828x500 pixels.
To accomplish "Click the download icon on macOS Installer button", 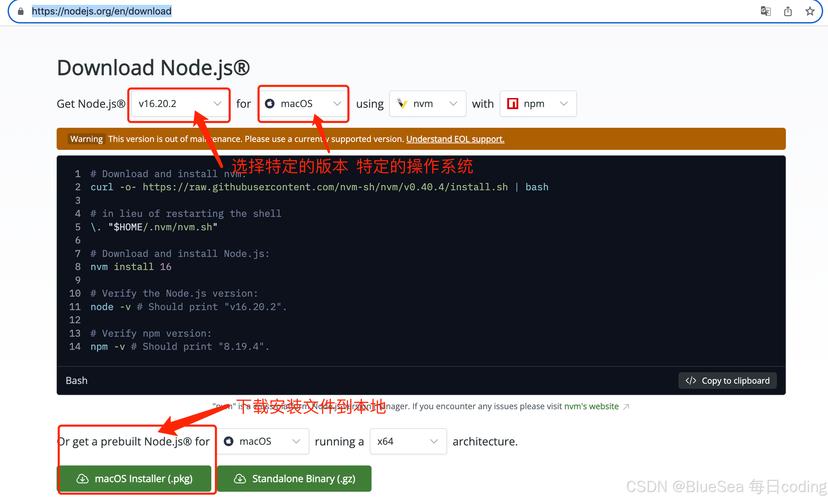I will coord(82,479).
